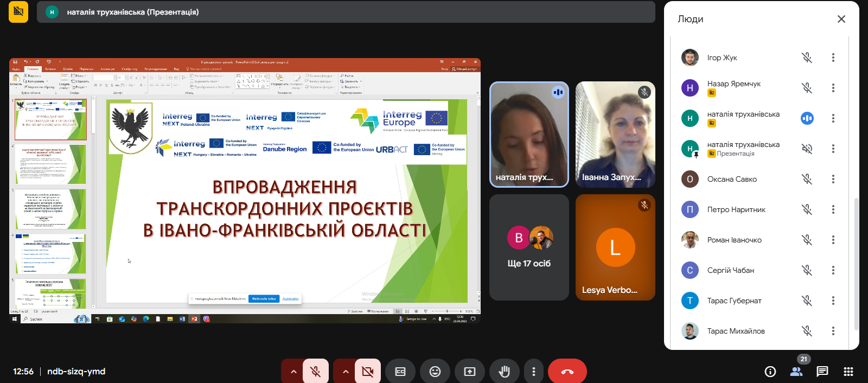Click the Ausblenden link in sharing bar
The image size is (868, 383).
(290, 298)
